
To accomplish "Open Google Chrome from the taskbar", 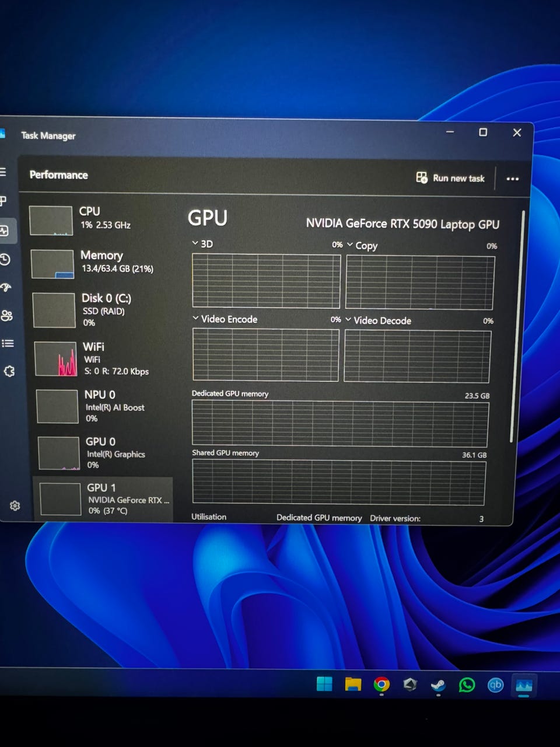I will pos(381,684).
